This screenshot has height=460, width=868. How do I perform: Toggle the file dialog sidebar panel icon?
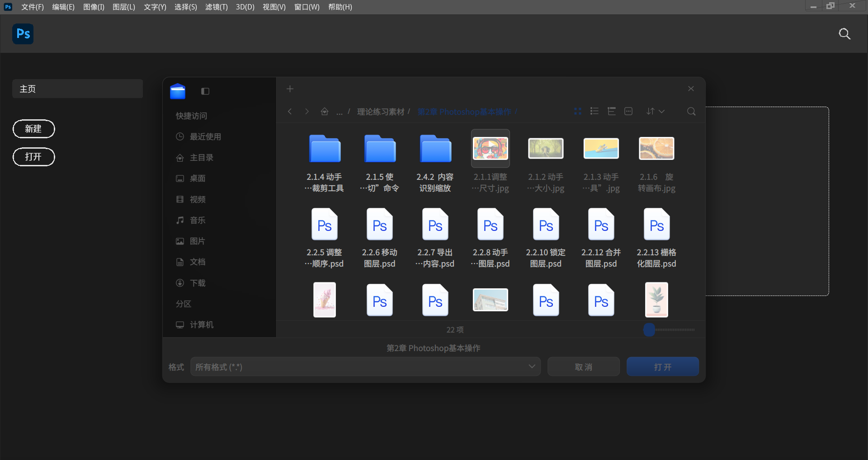click(x=205, y=91)
